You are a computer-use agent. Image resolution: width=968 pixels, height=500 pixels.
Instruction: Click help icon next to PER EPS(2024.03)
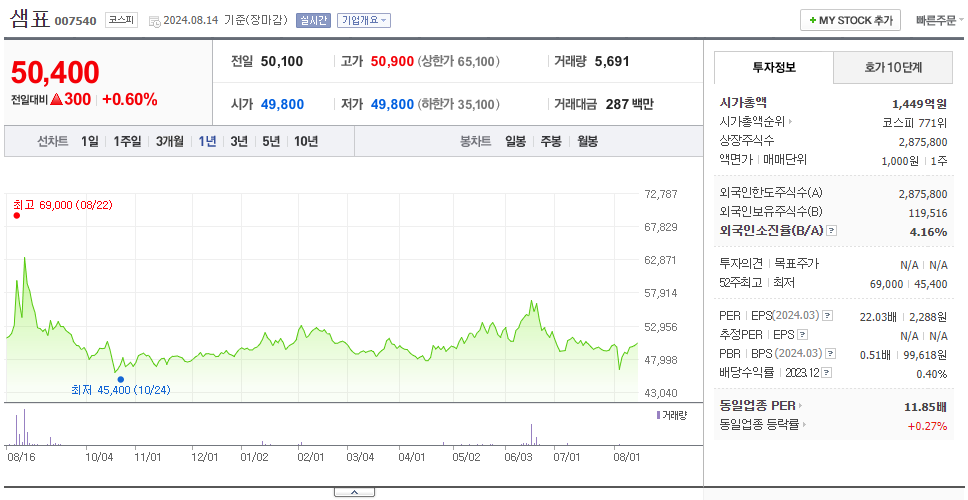coord(828,315)
